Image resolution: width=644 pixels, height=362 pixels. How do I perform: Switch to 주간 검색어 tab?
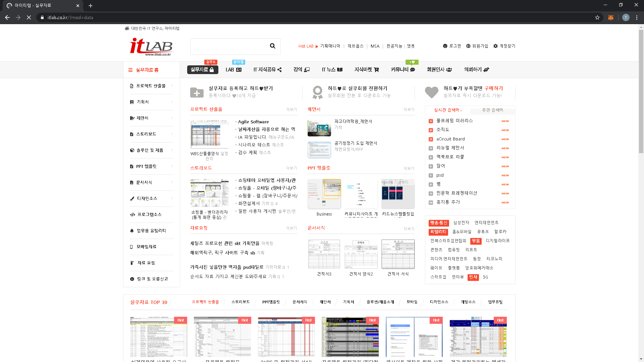tap(492, 110)
